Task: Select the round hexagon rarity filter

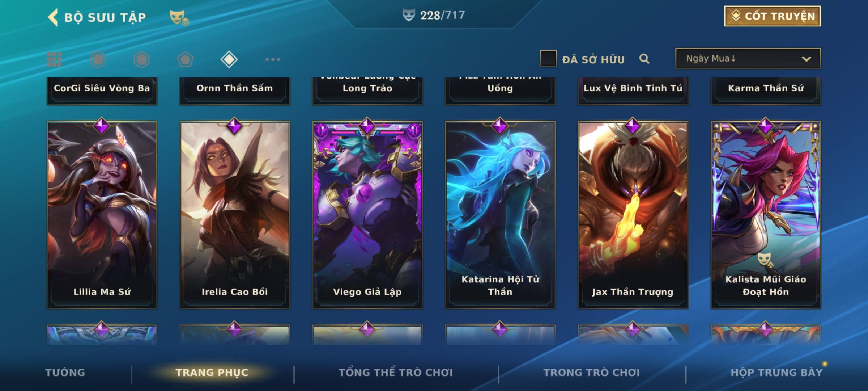Action: [x=98, y=59]
